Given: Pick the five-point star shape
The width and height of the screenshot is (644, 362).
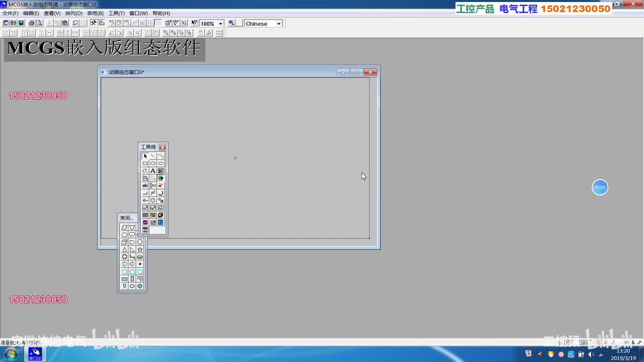Looking at the screenshot, I should coord(140,249).
